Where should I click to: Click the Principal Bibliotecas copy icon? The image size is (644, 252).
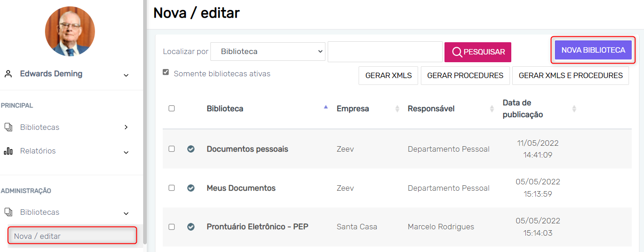coord(8,127)
